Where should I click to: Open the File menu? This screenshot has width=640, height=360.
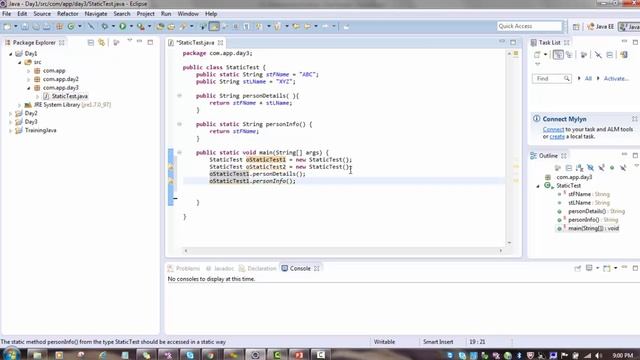tap(7, 14)
